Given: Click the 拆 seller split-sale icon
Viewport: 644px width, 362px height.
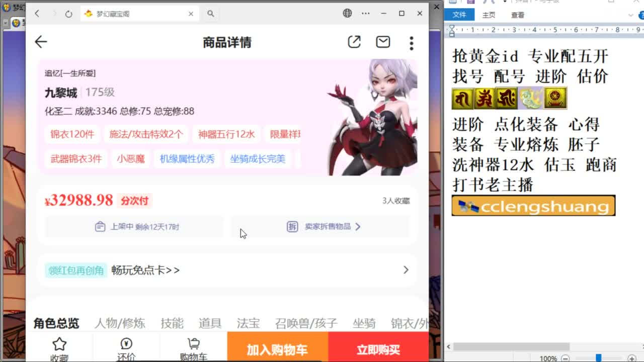Looking at the screenshot, I should [292, 227].
